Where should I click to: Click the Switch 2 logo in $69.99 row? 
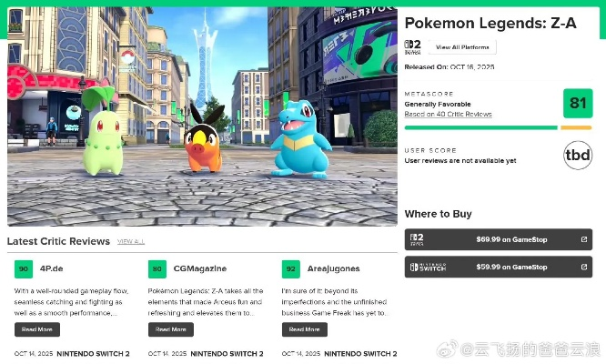coord(417,239)
